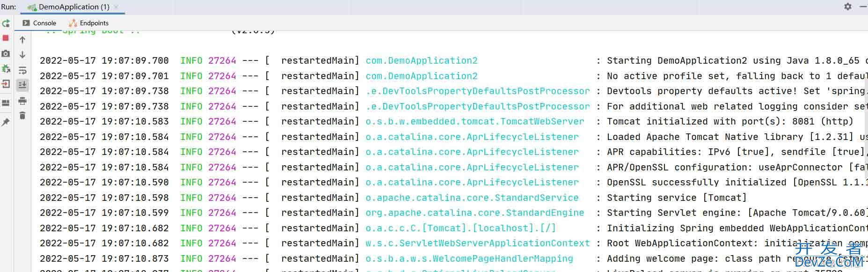Click the 'Run:' tool window label
This screenshot has height=272, width=868.
[x=8, y=7]
